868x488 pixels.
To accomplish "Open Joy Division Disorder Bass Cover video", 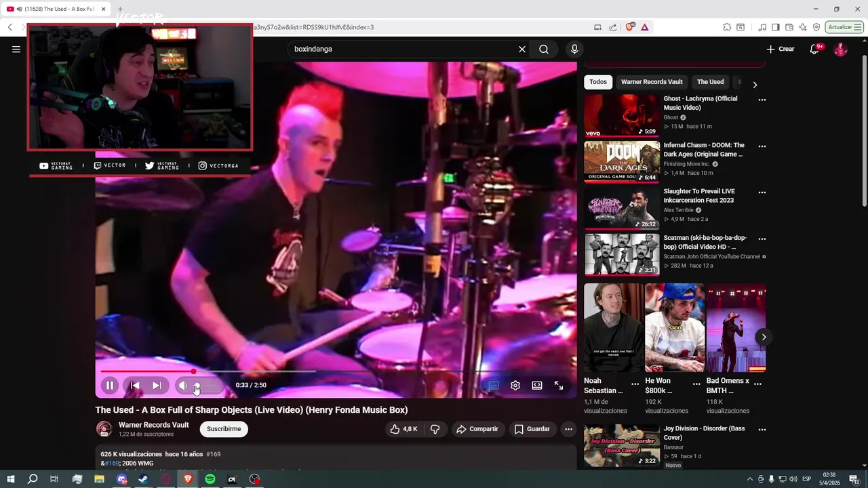I will 622,445.
